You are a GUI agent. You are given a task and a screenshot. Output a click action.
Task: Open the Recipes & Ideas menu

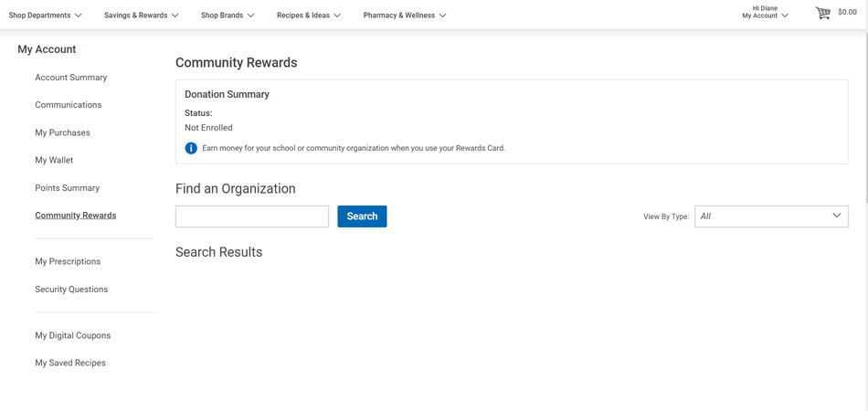click(309, 16)
